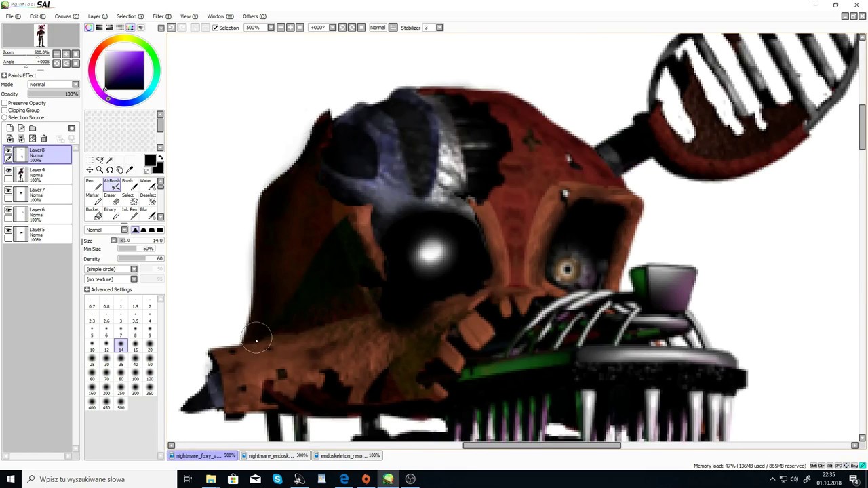Open the zoom percentage dropdown showing 500%
868x488 pixels.
(x=271, y=28)
